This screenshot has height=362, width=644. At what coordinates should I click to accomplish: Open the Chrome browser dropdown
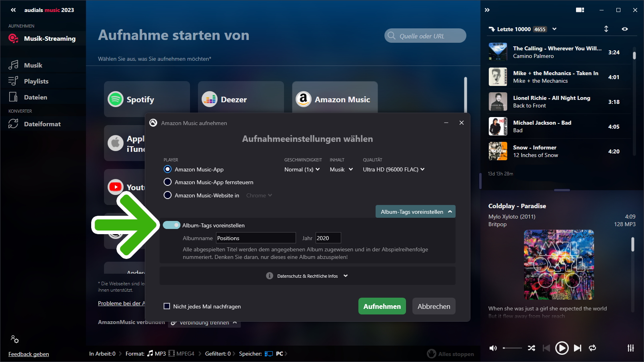pos(259,195)
